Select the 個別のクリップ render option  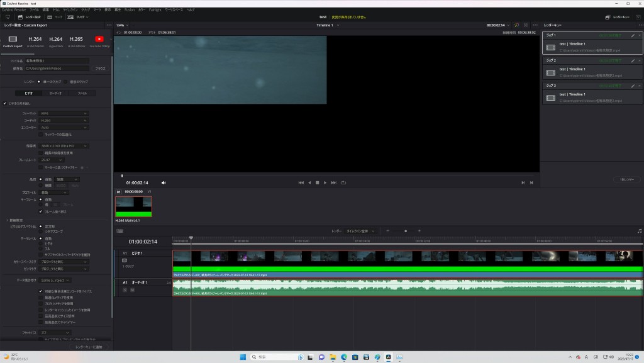point(66,82)
